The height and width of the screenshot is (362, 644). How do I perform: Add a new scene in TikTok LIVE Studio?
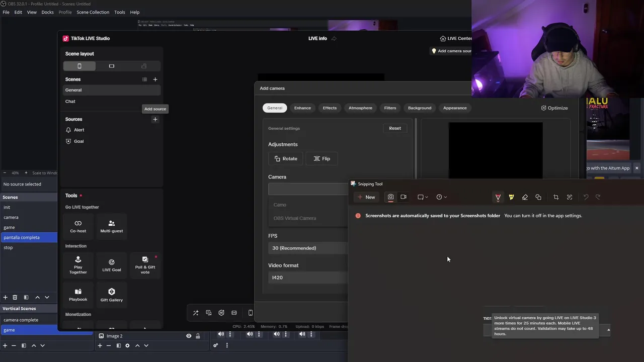155,79
